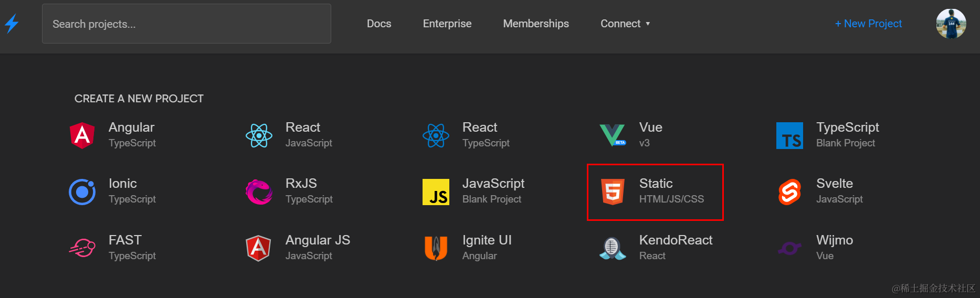Image resolution: width=980 pixels, height=298 pixels.
Task: Select the Ignite UI flame icon
Action: tap(436, 248)
